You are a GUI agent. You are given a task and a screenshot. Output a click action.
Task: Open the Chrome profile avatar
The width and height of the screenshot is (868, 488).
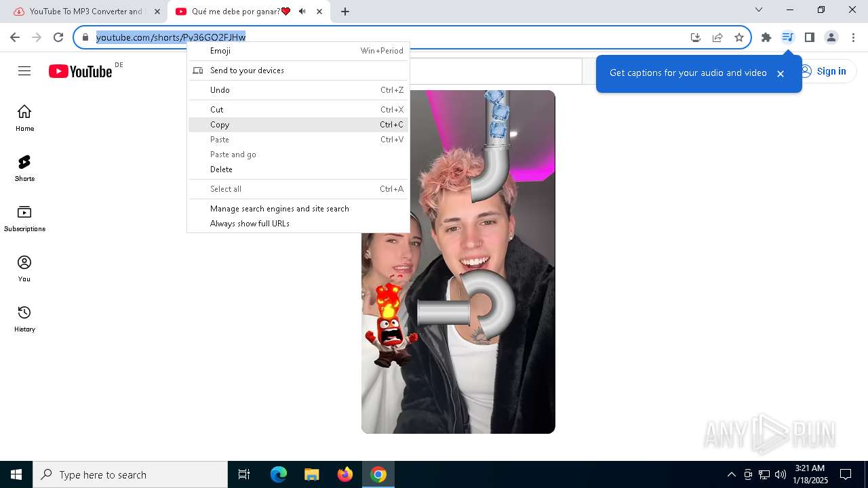pyautogui.click(x=831, y=37)
